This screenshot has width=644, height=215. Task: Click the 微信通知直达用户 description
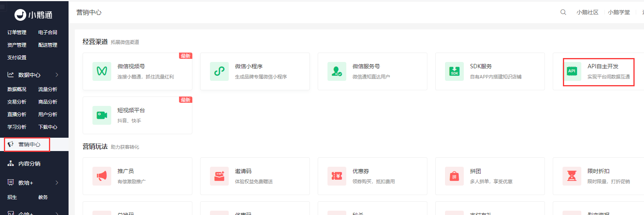pyautogui.click(x=371, y=77)
